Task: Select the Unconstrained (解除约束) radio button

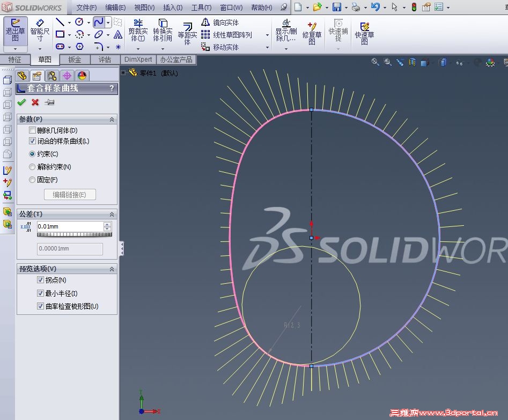Action: [x=32, y=167]
